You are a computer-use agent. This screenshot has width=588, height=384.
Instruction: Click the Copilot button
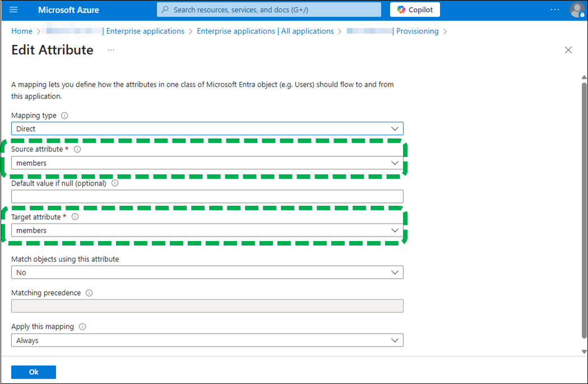point(415,10)
